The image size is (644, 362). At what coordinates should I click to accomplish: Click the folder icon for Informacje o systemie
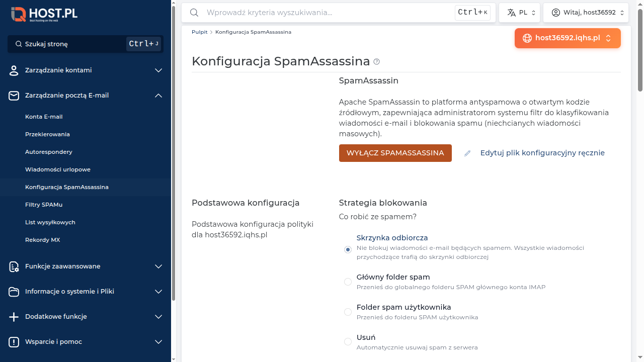point(14,292)
